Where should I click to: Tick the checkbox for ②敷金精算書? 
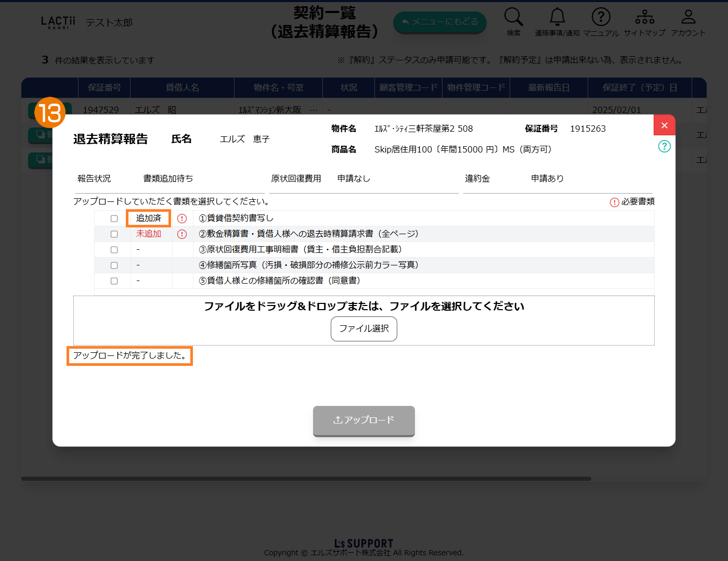[x=114, y=234]
